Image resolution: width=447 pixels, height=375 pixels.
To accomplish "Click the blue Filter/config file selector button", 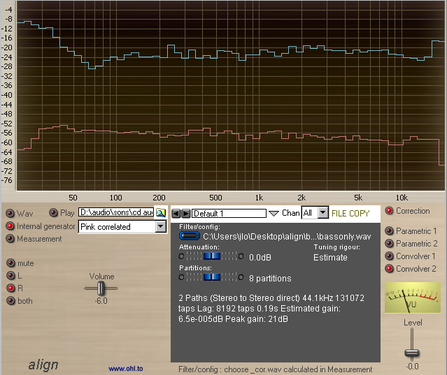I will 189,236.
